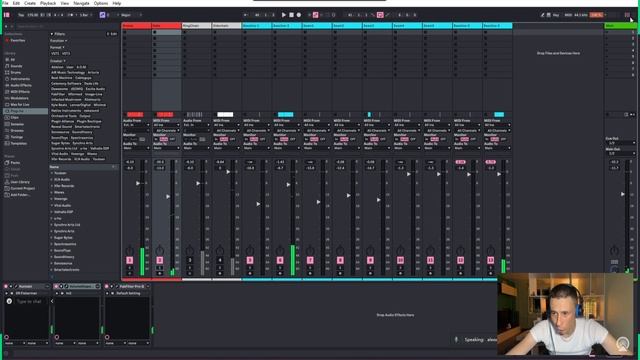This screenshot has width=640, height=360.
Task: Click the pink browser toggle icon
Action: (x=7, y=15)
